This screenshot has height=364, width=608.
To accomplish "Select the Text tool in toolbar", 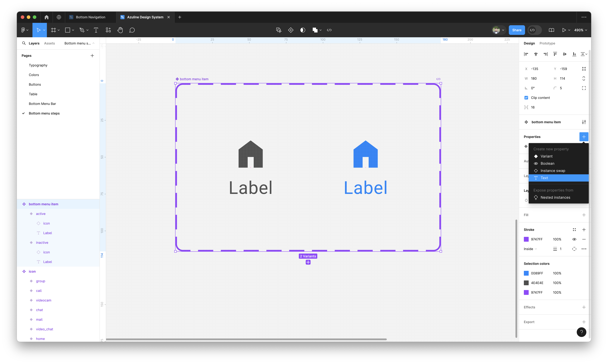I will pos(96,30).
